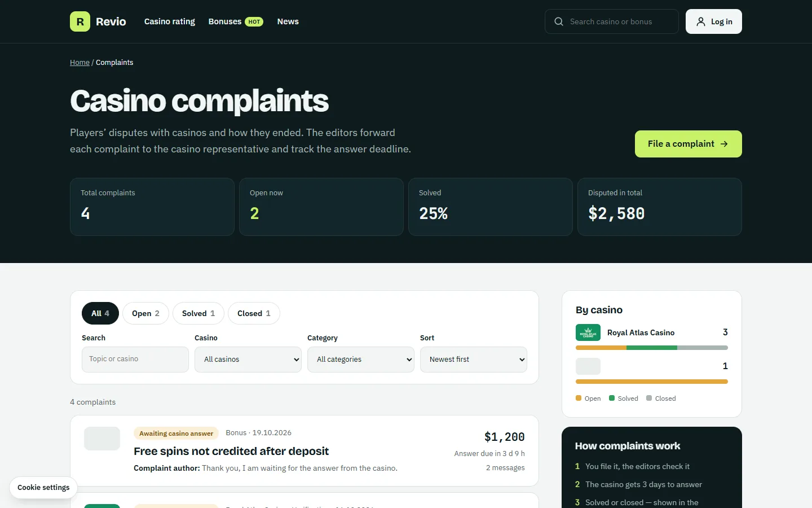Switch to the Solved complaints tab
The width and height of the screenshot is (812, 508).
[198, 313]
